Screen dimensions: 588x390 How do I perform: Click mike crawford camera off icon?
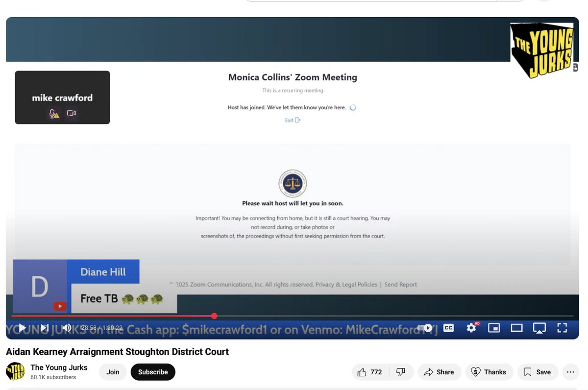pyautogui.click(x=72, y=114)
